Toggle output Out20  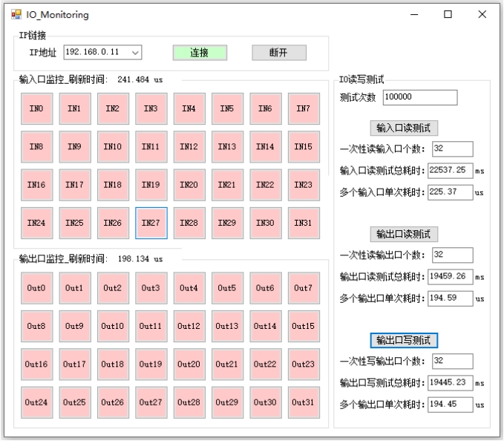pos(189,365)
